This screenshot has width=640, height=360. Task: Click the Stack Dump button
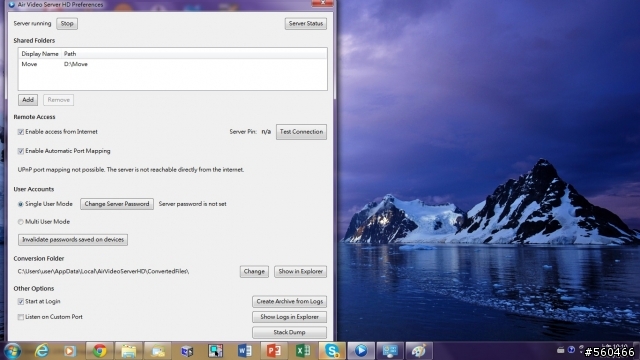[x=289, y=333]
